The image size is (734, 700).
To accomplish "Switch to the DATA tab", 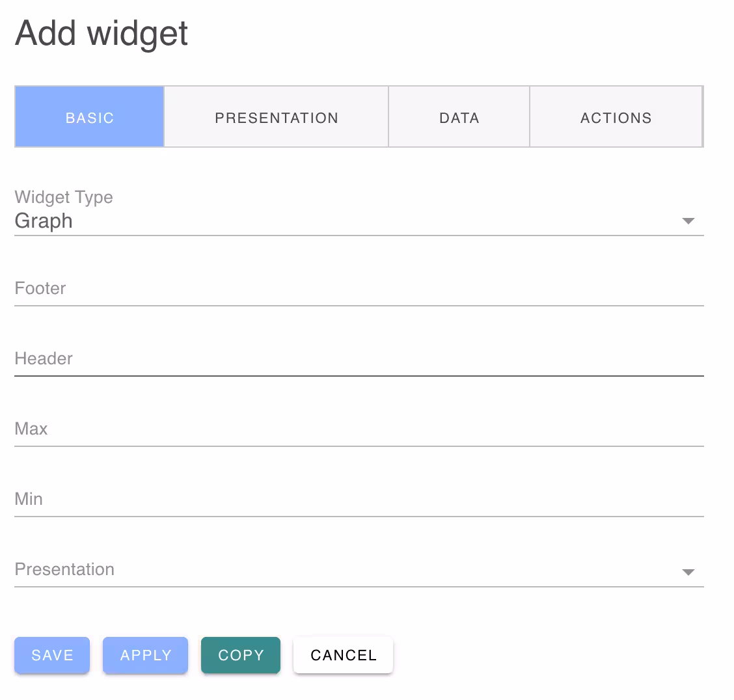I will pos(459,117).
